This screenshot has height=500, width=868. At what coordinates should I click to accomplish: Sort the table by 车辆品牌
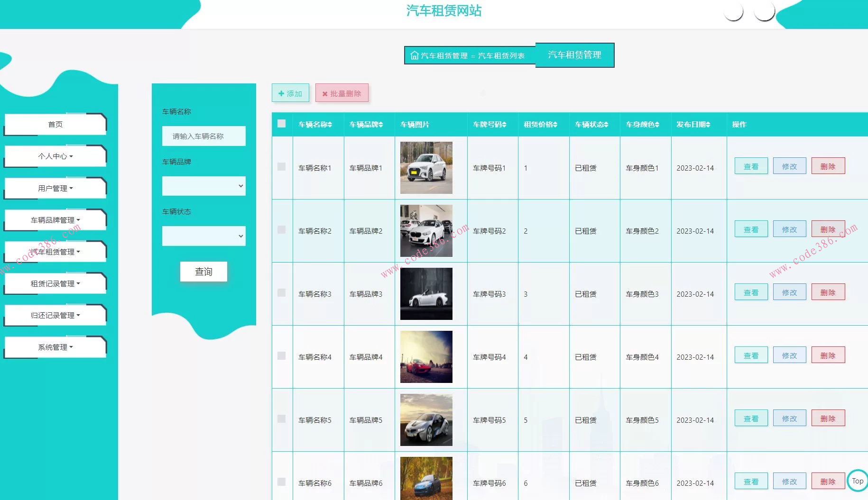[380, 125]
